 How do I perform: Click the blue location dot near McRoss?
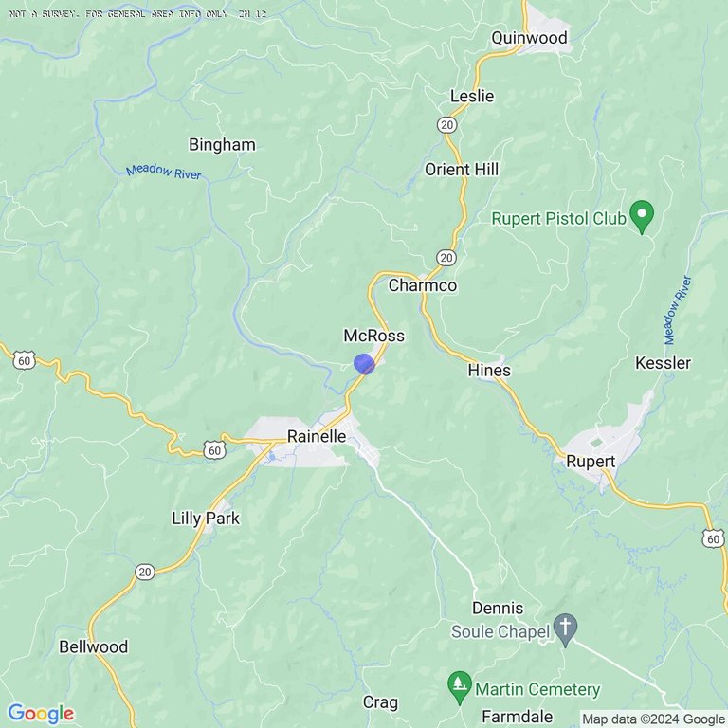(x=364, y=364)
